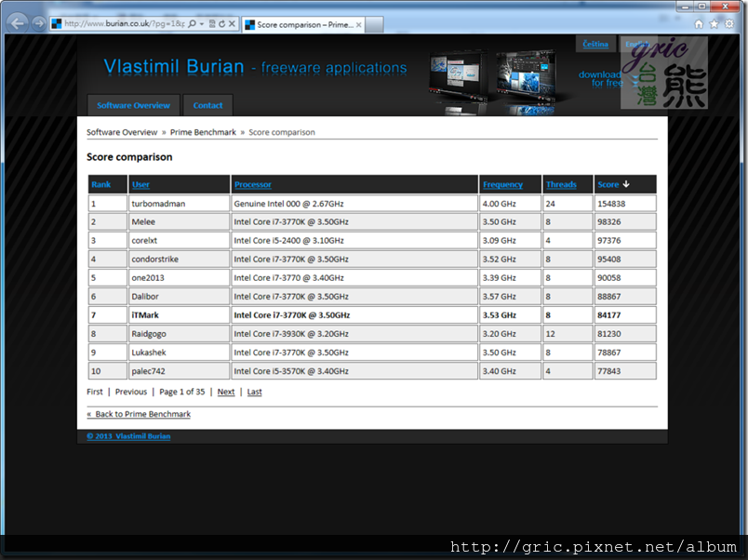Sort the table by Processor
This screenshot has width=748, height=560.
pos(253,184)
